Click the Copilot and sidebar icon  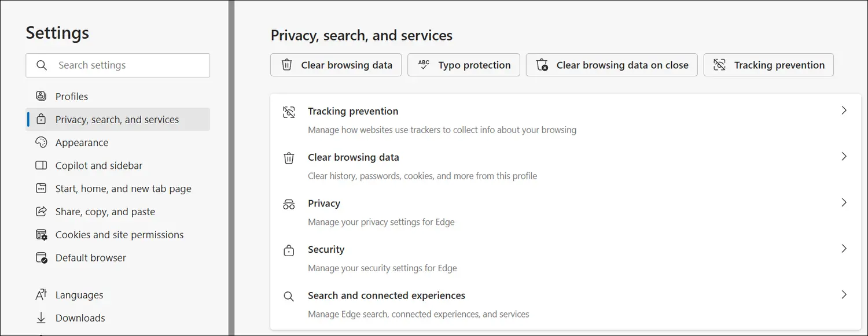(41, 165)
